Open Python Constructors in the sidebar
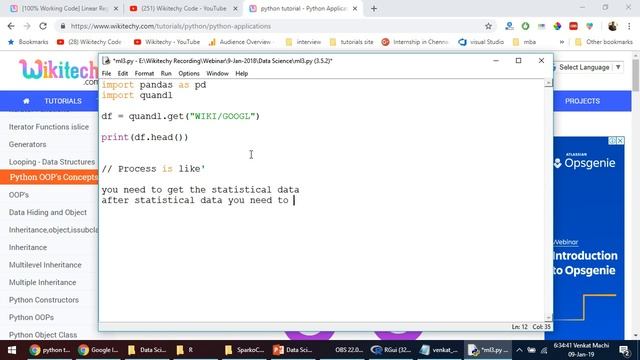Viewport: 640px width, 360px height. pyautogui.click(x=44, y=300)
